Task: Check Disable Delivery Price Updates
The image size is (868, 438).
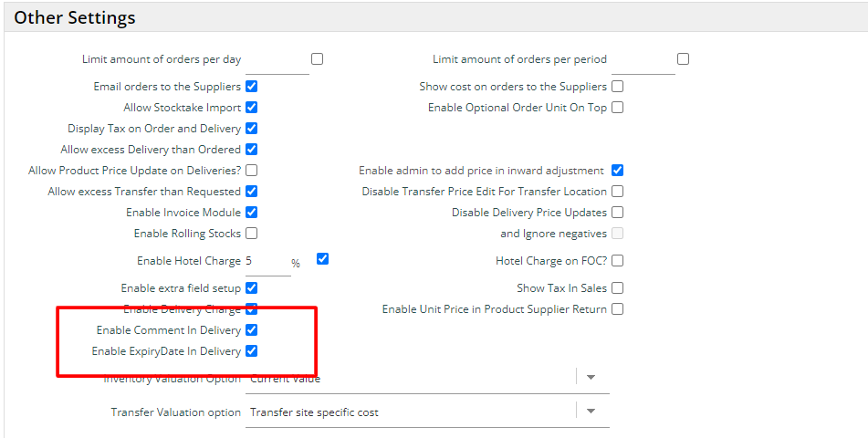Action: coord(617,213)
